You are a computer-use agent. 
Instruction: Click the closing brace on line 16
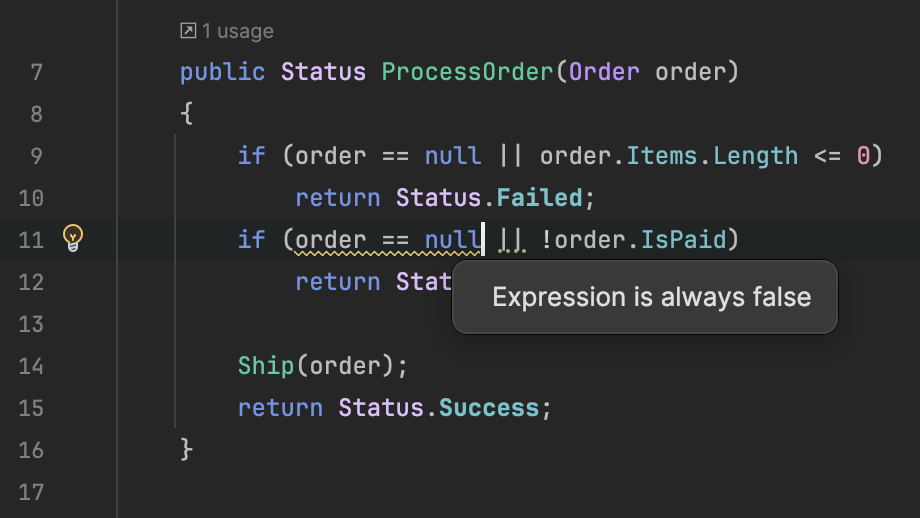[187, 450]
